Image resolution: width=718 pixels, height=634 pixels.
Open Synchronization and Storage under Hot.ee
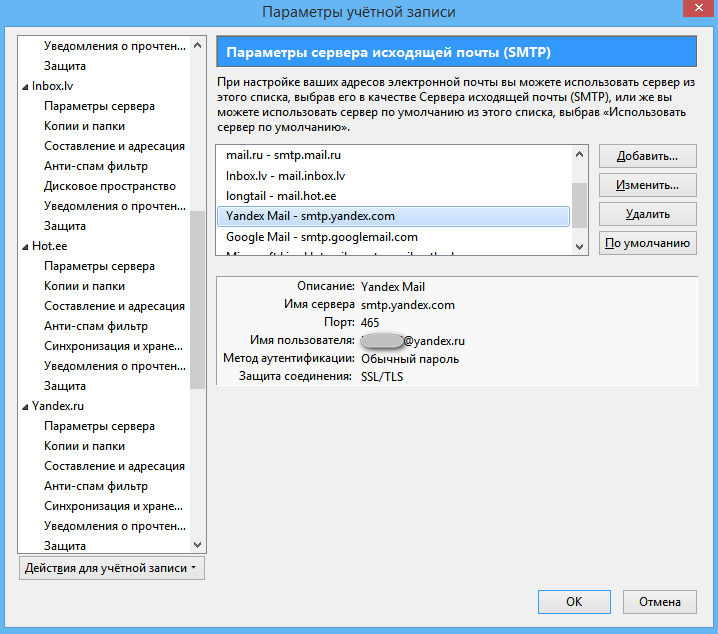114,346
